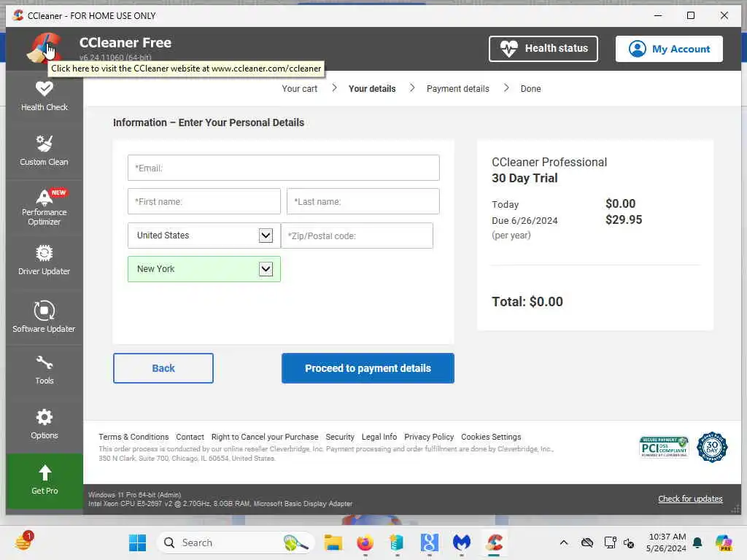Image resolution: width=747 pixels, height=560 pixels.
Task: Show hidden system tray icons
Action: pyautogui.click(x=564, y=542)
